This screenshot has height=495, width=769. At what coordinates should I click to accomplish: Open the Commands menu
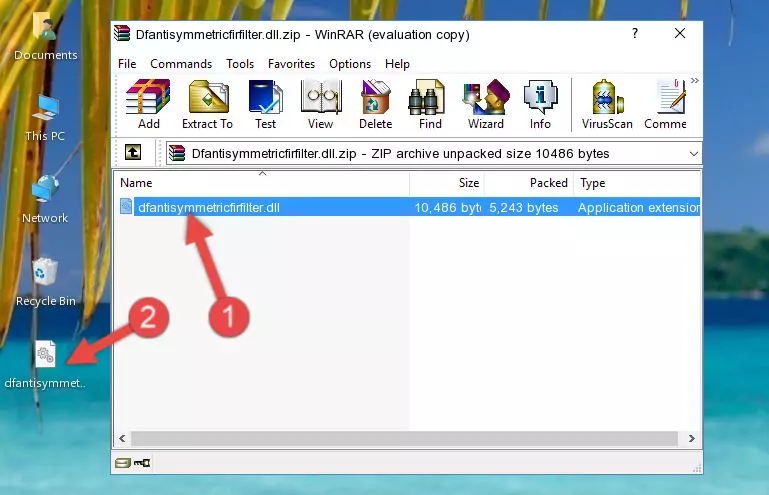181,64
